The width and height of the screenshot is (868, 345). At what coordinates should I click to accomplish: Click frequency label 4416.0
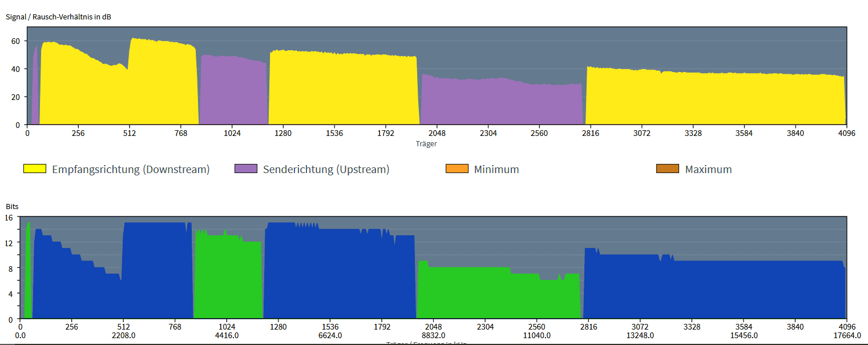(x=227, y=336)
